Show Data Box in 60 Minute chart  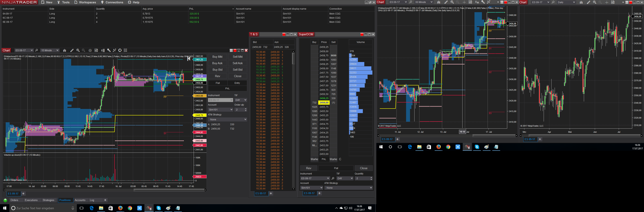pos(470,2)
